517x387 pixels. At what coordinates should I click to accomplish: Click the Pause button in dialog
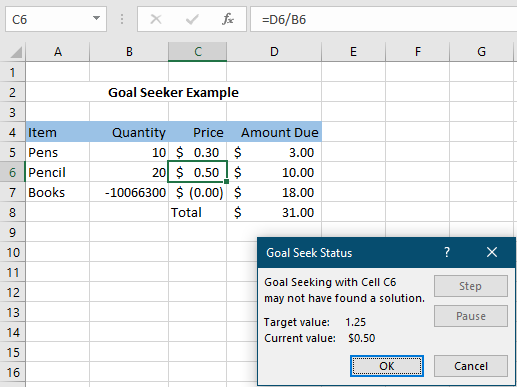pos(471,316)
